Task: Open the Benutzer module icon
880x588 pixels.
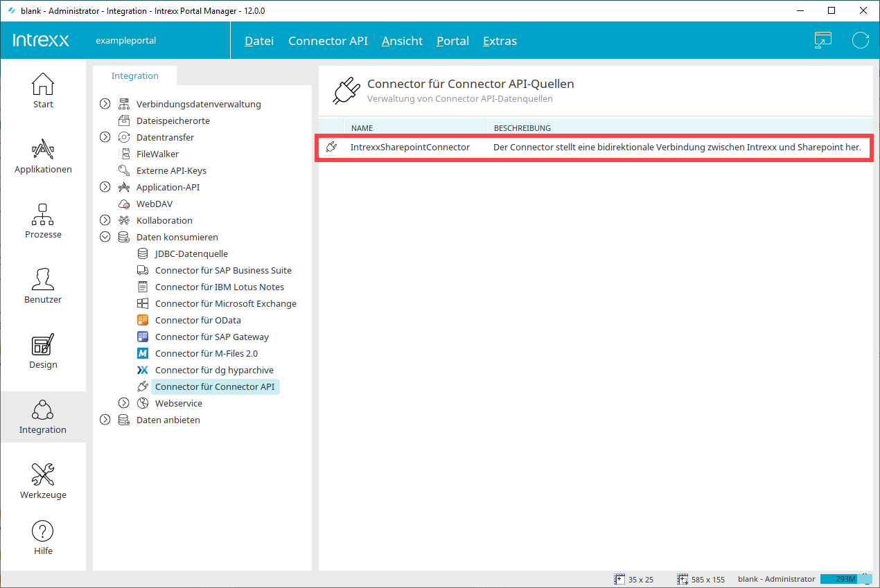Action: 43,279
